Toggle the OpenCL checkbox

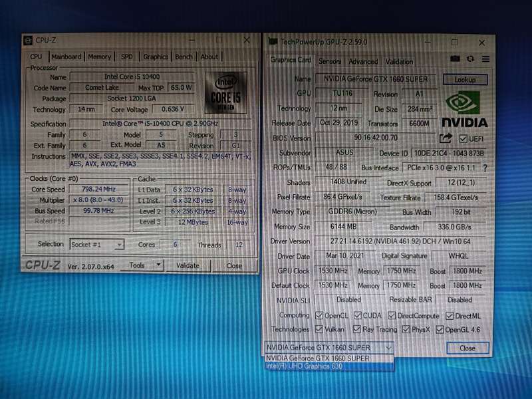pyautogui.click(x=319, y=315)
